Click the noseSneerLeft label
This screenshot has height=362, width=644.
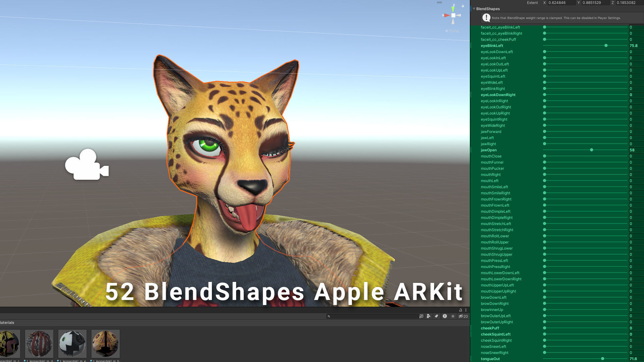click(493, 347)
